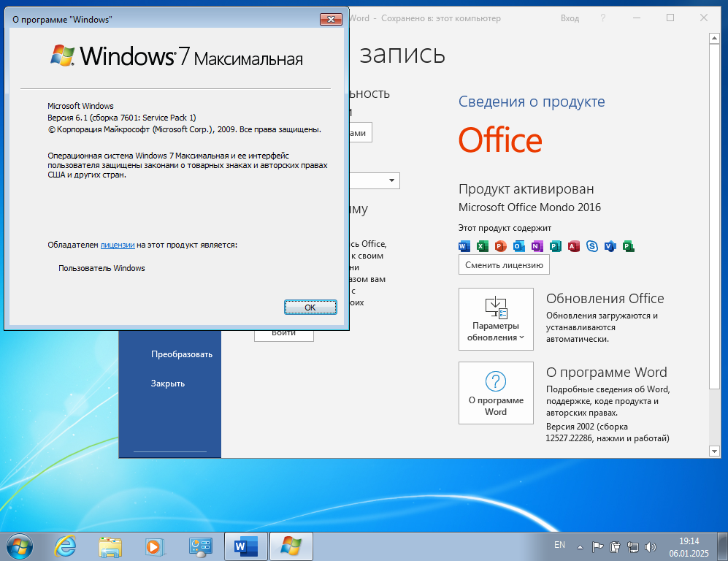Screen dimensions: 728x561
Task: Switch to Word via its taskbar button
Action: pyautogui.click(x=246, y=546)
